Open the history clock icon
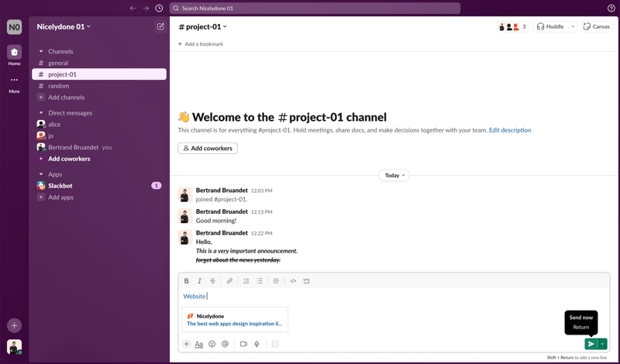620x364 pixels. pyautogui.click(x=159, y=9)
